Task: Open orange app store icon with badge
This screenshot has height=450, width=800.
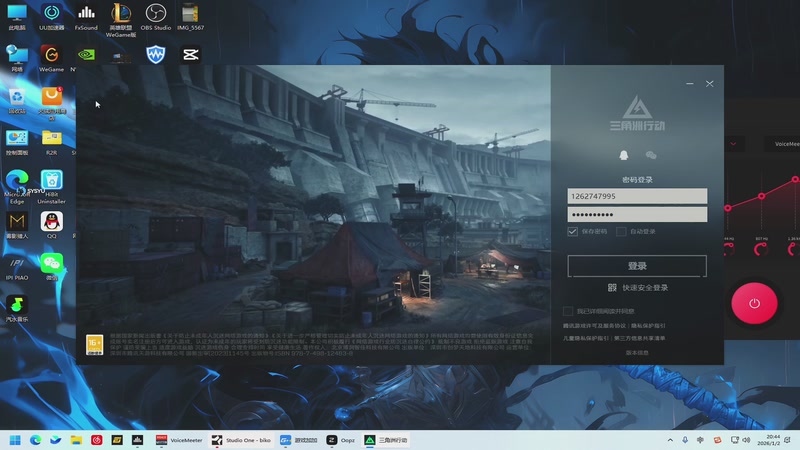Action: pyautogui.click(x=52, y=102)
